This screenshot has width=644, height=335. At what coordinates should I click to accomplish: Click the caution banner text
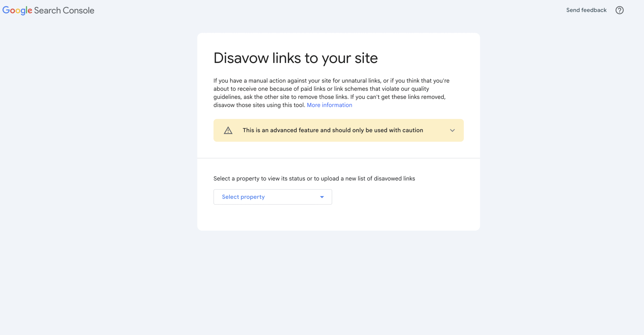click(x=333, y=130)
